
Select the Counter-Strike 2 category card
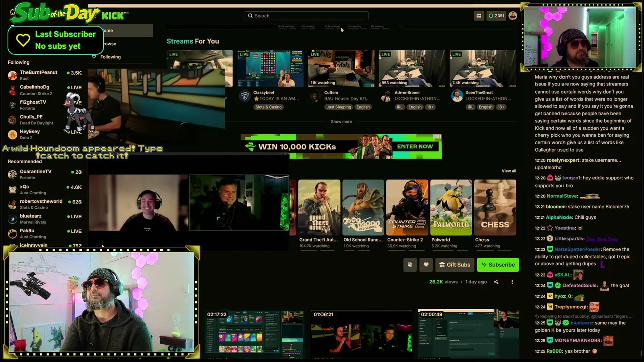[407, 208]
